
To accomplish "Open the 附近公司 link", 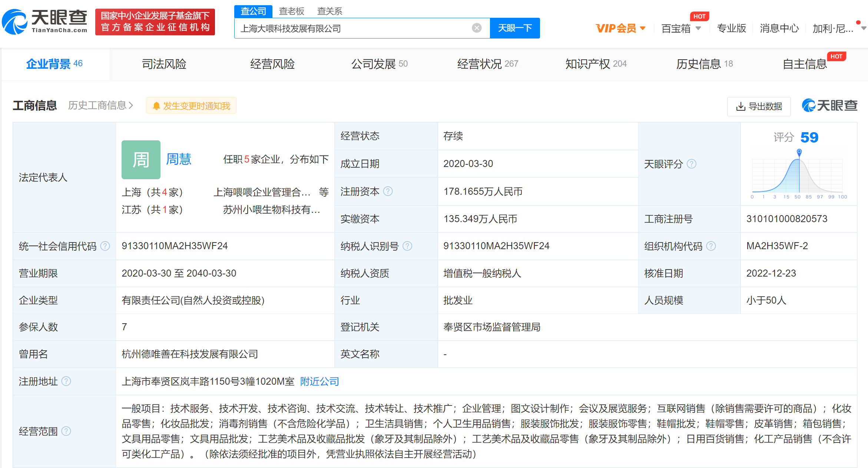I will [319, 381].
